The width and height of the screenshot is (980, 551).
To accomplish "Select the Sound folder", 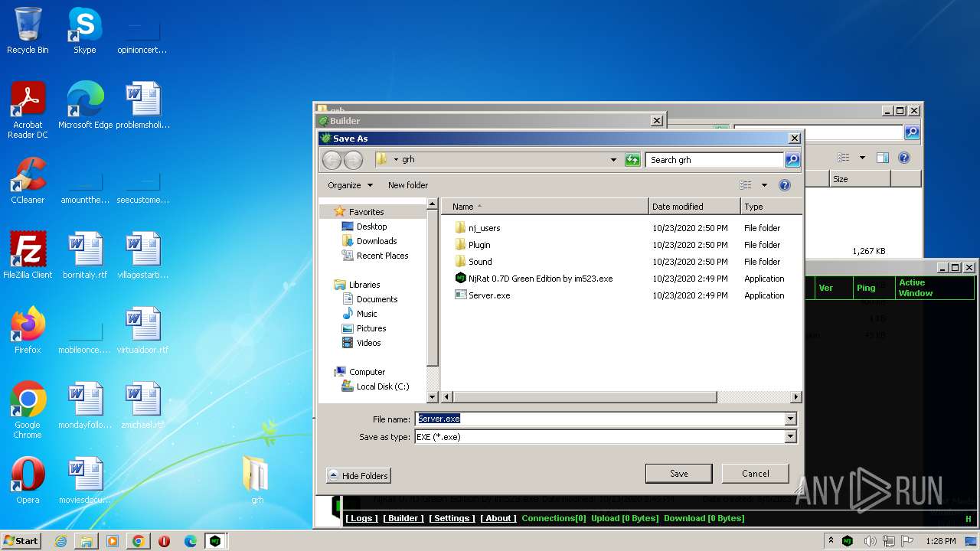I will 473,262.
